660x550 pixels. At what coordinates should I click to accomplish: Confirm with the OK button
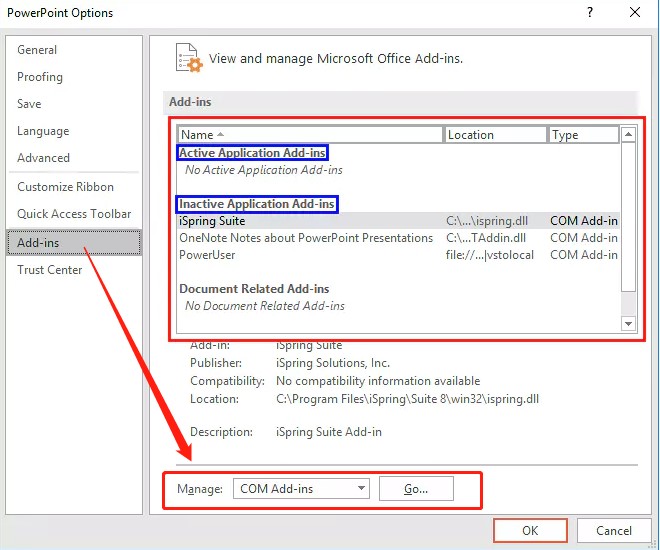pyautogui.click(x=530, y=531)
